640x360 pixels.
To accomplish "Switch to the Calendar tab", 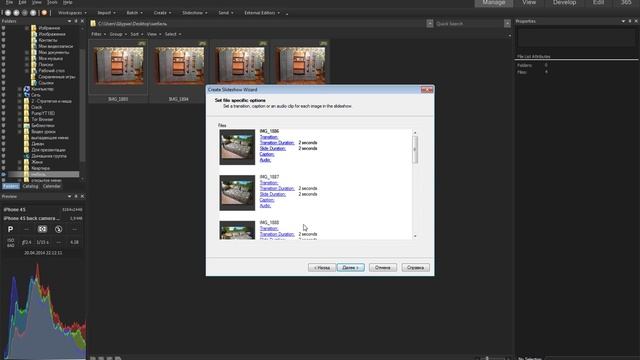I will (51, 186).
